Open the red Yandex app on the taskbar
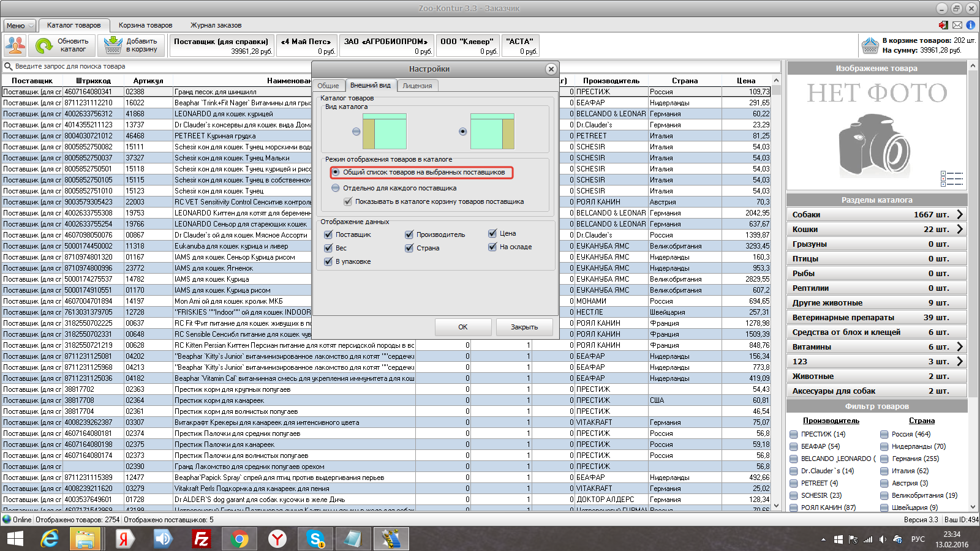 125,539
